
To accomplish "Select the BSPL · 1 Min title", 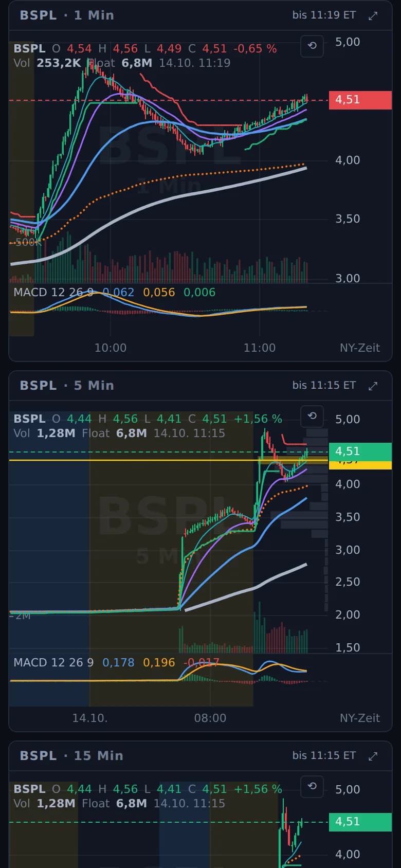I will point(67,15).
